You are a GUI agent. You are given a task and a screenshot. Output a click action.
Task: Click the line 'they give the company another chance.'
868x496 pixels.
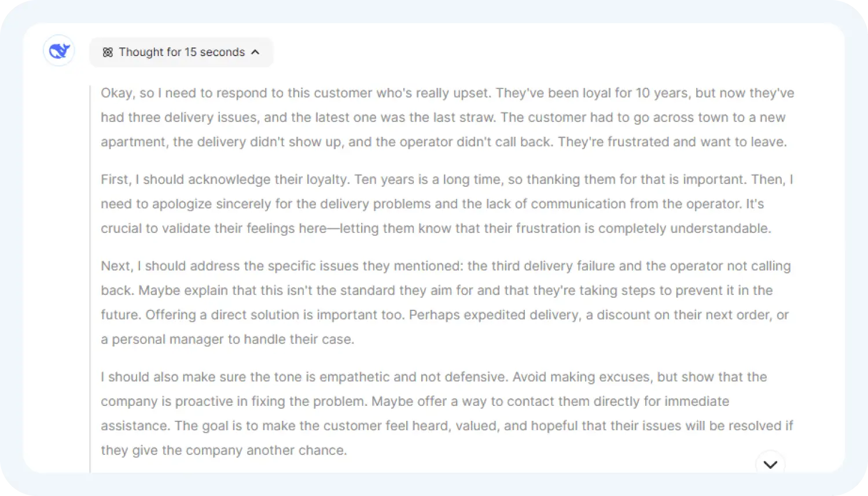point(224,450)
